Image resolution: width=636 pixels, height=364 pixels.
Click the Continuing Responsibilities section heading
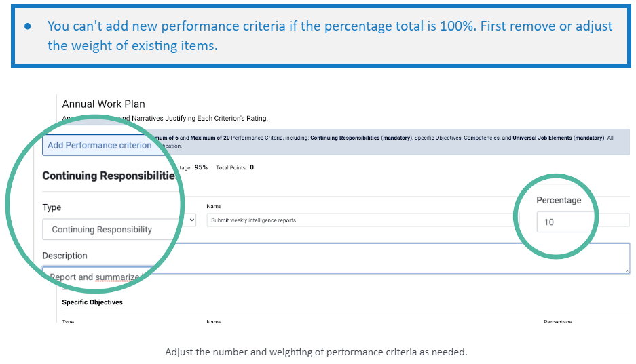pos(109,176)
